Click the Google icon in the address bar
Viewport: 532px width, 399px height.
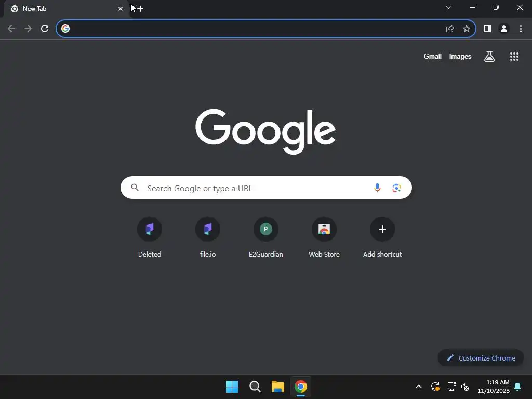[65, 29]
